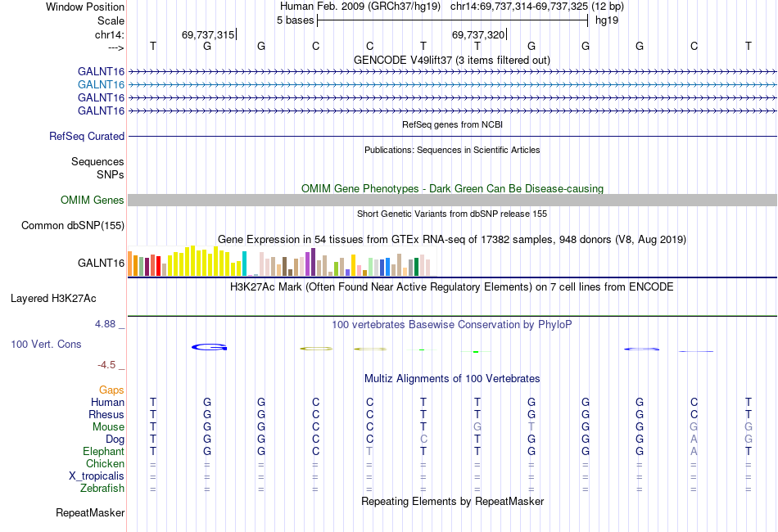This screenshot has height=532, width=778.
Task: Open the RefSeq Curated track label
Action: click(x=87, y=137)
